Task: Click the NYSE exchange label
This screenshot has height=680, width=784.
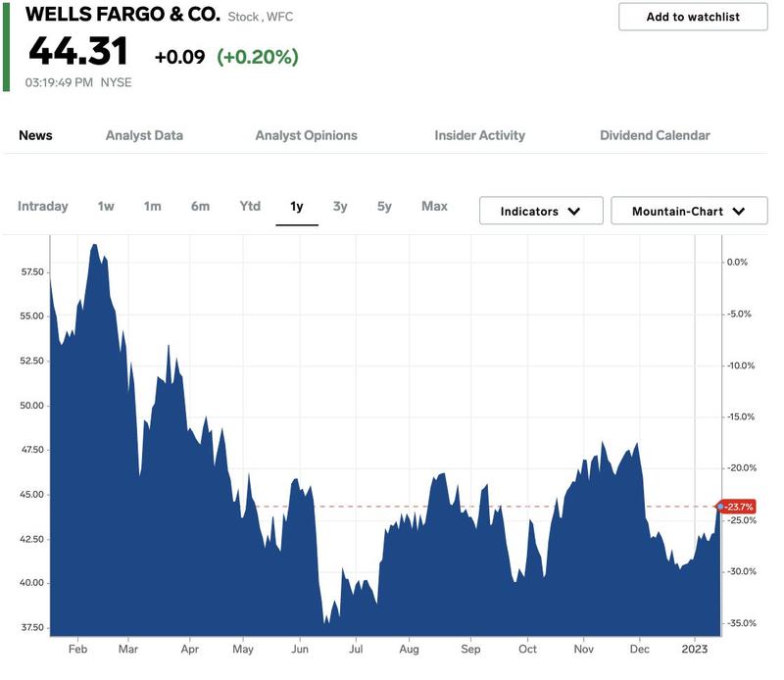Action: 116,82
